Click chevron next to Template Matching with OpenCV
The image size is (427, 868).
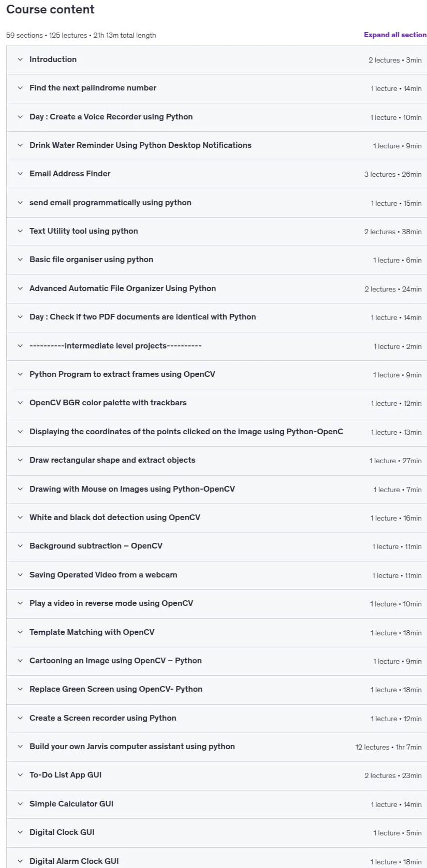[20, 632]
